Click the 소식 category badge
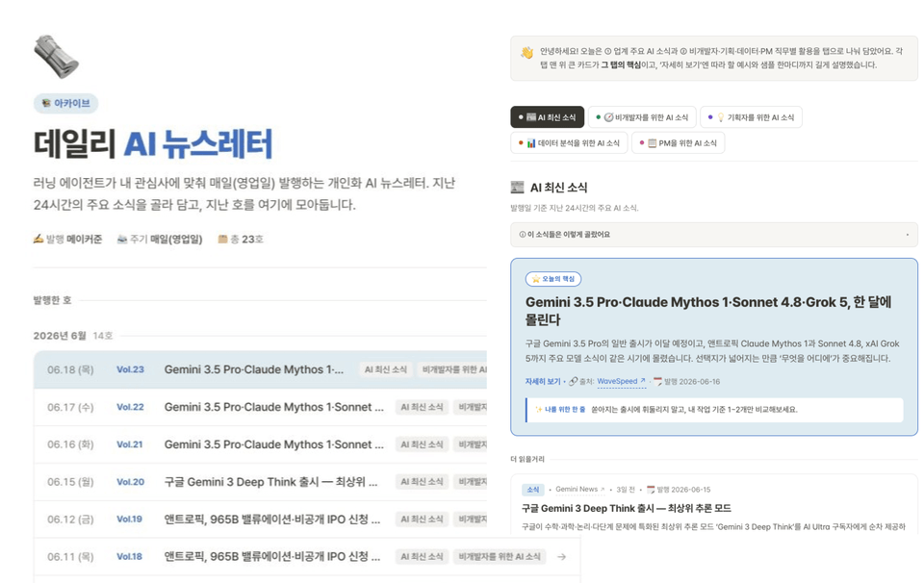Viewport: 924px width, 583px height. [x=532, y=490]
